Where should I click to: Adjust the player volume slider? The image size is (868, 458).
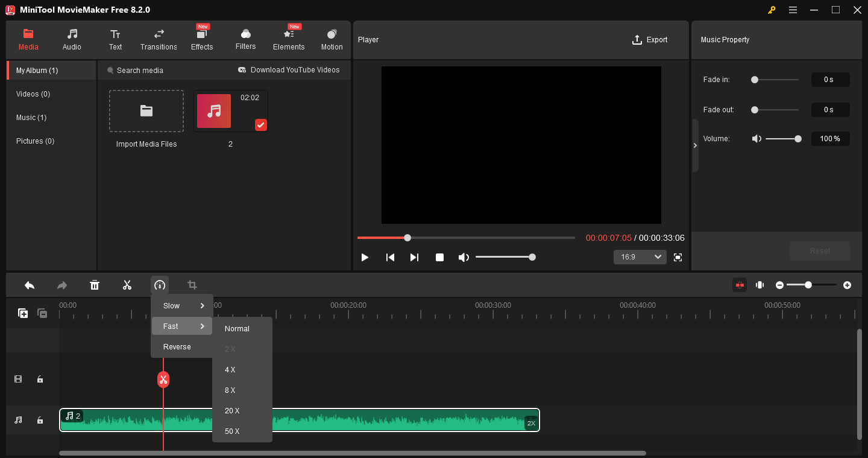[x=505, y=257]
